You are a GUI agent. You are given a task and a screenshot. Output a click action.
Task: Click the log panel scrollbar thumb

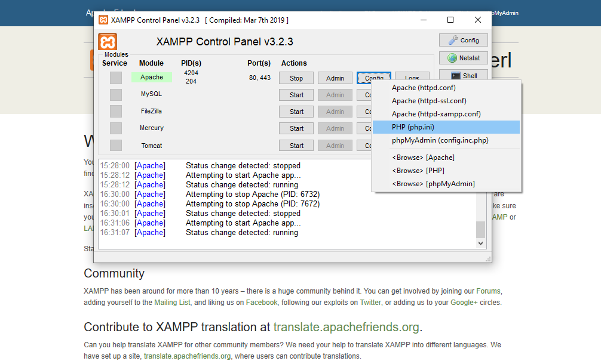[481, 230]
